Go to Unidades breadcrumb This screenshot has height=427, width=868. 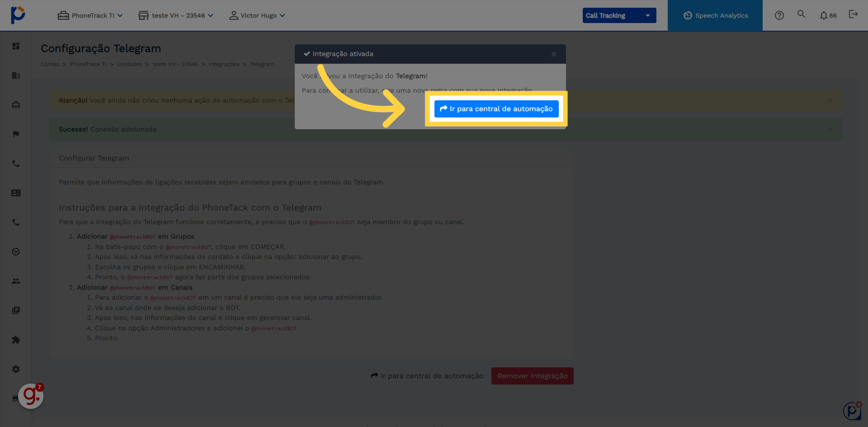click(x=129, y=64)
